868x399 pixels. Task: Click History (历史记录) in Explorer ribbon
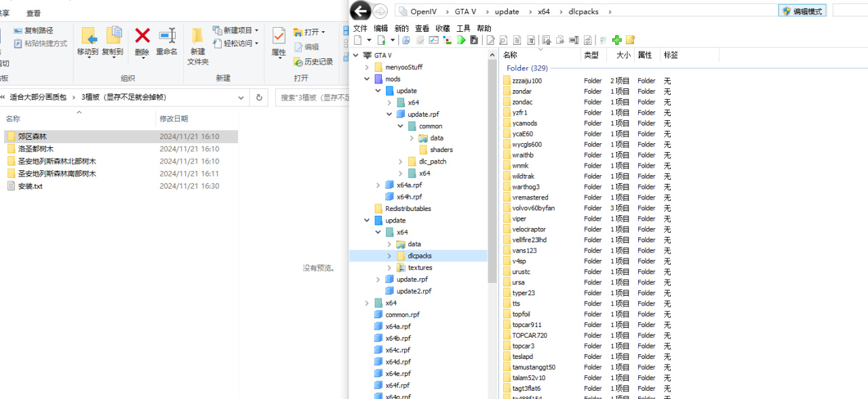pos(313,62)
